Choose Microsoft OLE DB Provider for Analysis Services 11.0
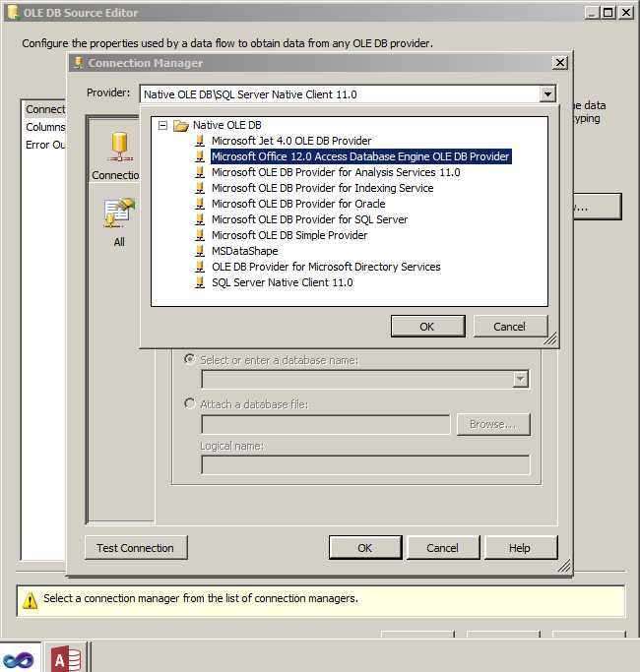The height and width of the screenshot is (672, 640). 336,172
